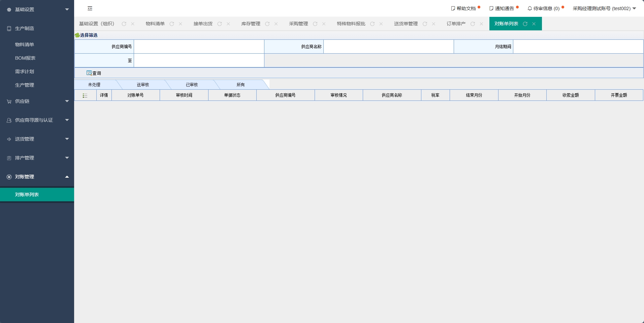
Task: Switch to the 采购管理 page tab
Action: tap(298, 24)
